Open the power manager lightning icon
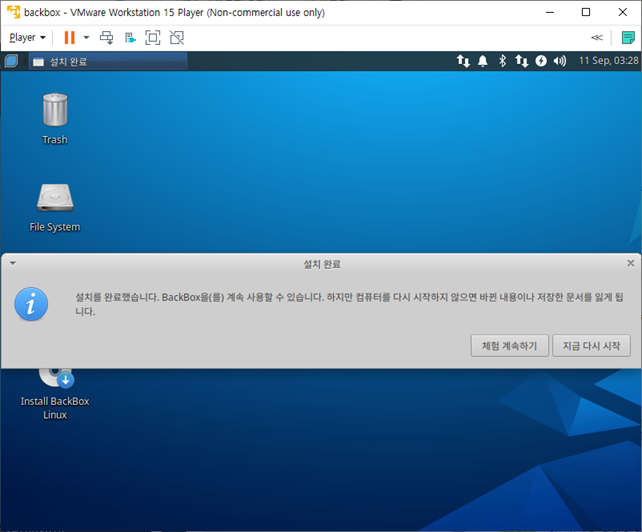This screenshot has width=642, height=532. point(541,61)
